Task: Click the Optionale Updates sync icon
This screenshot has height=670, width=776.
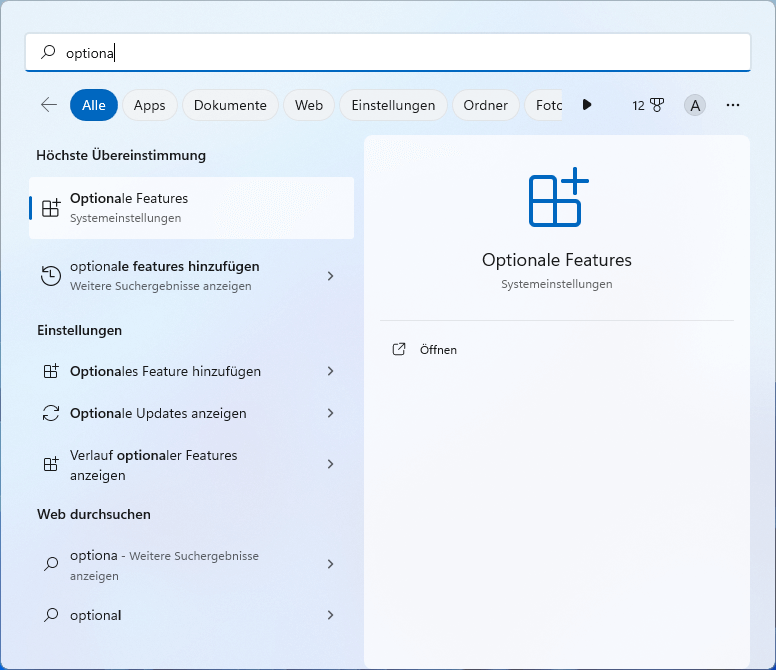Action: tap(51, 413)
